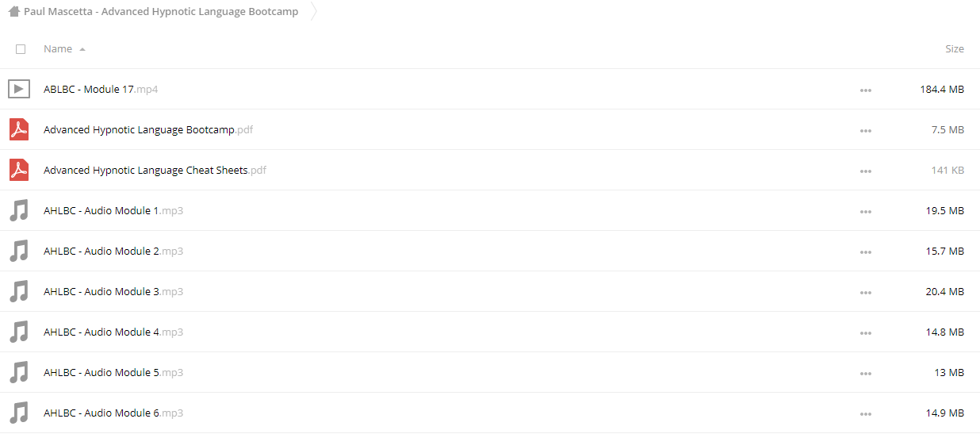Open more options for Audio Module 6.mp3
Image resolution: width=980 pixels, height=434 pixels.
[x=865, y=414]
